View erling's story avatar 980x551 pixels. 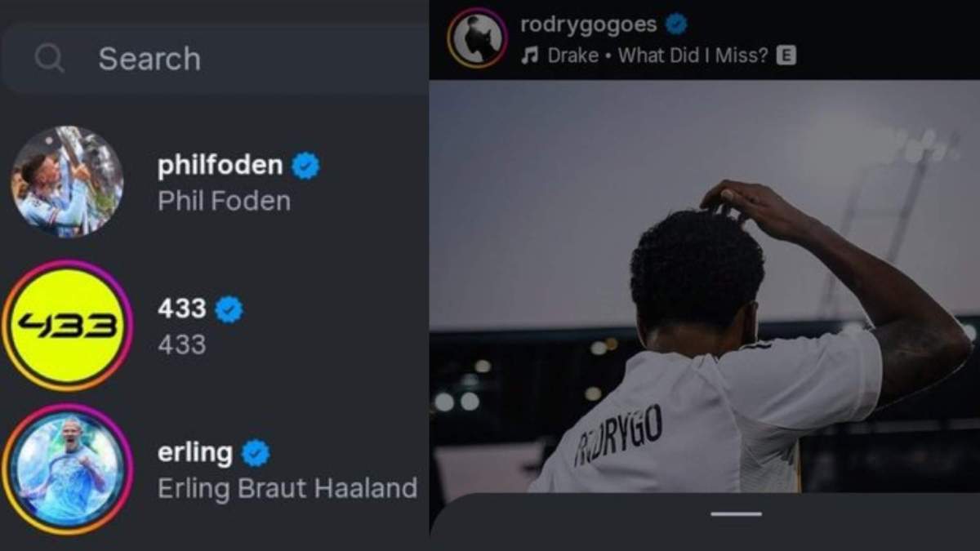(67, 469)
